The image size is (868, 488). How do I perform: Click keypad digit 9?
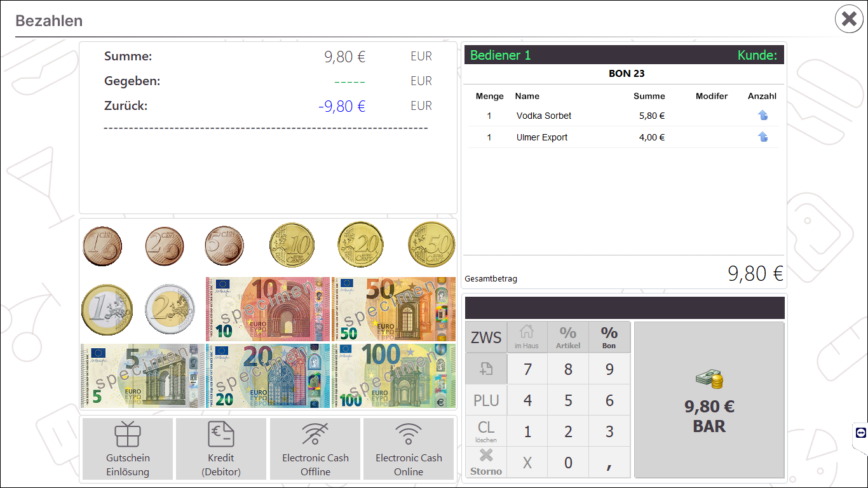click(609, 369)
